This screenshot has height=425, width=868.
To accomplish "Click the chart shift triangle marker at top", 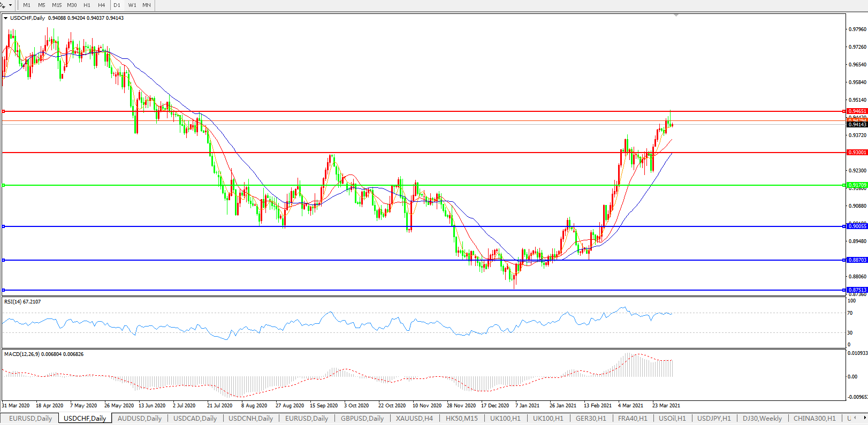I will [x=676, y=16].
